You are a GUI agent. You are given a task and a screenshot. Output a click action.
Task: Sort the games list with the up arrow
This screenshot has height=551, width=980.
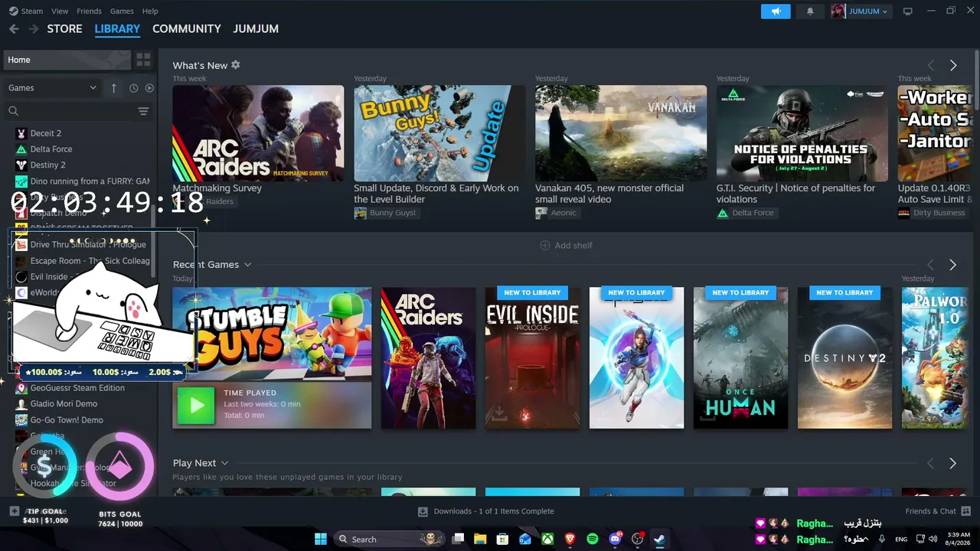[114, 88]
